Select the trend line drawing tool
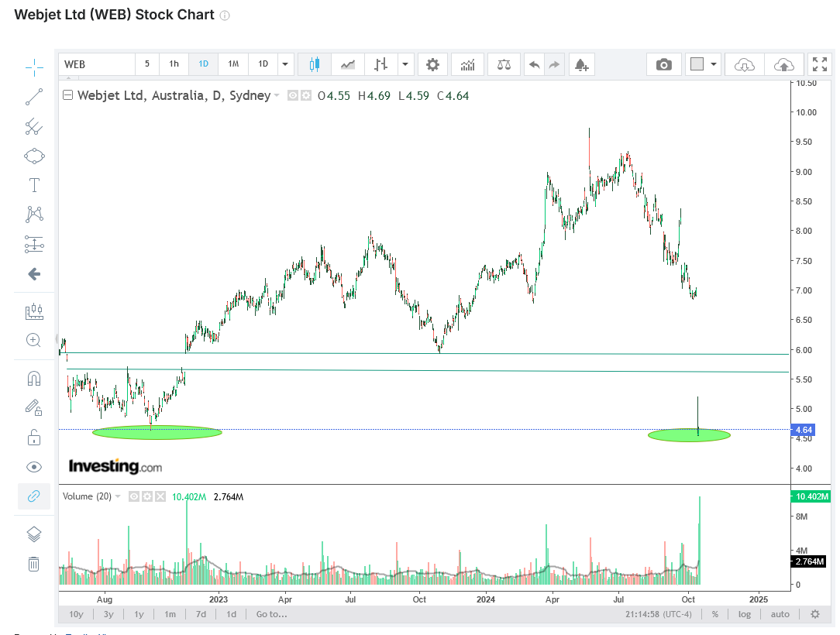 34,97
